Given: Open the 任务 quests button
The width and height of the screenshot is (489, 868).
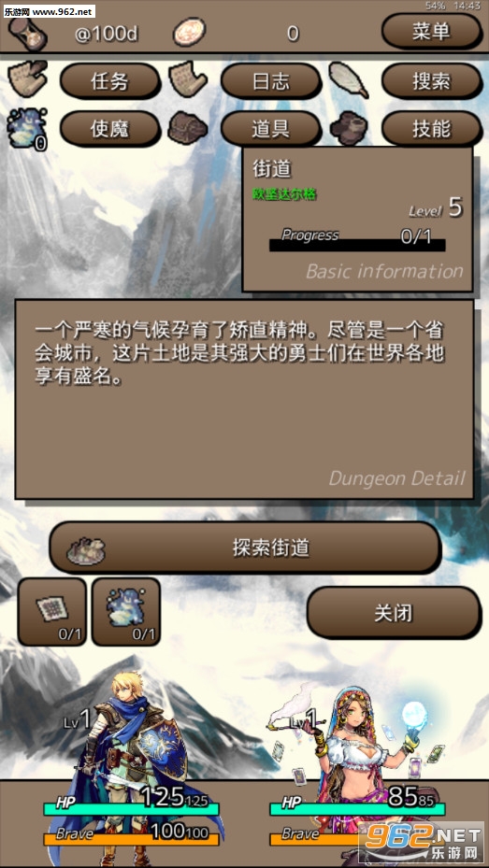Looking at the screenshot, I should [x=109, y=81].
